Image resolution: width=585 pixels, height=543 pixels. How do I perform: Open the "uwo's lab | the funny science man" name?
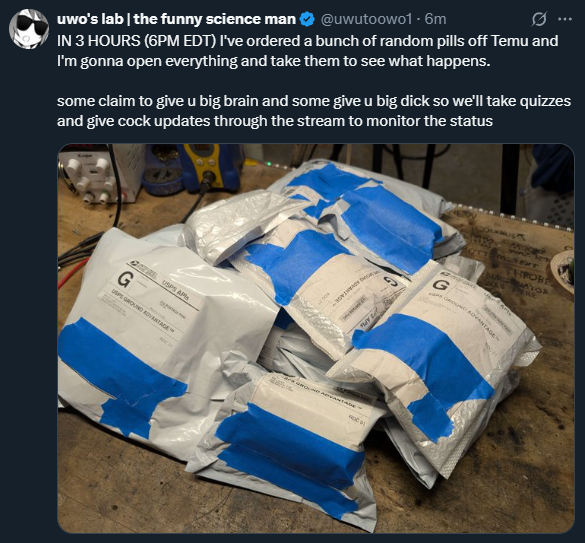176,19
